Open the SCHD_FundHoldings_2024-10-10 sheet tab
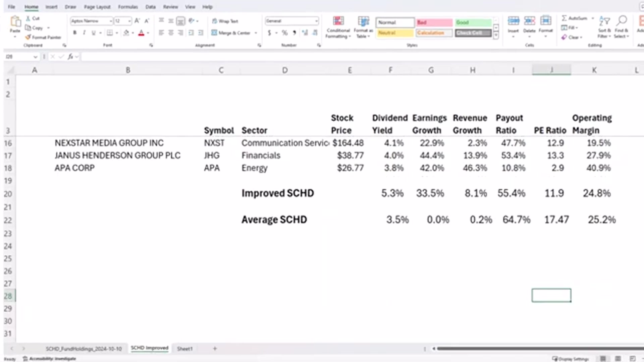This screenshot has height=362, width=644. tap(84, 349)
